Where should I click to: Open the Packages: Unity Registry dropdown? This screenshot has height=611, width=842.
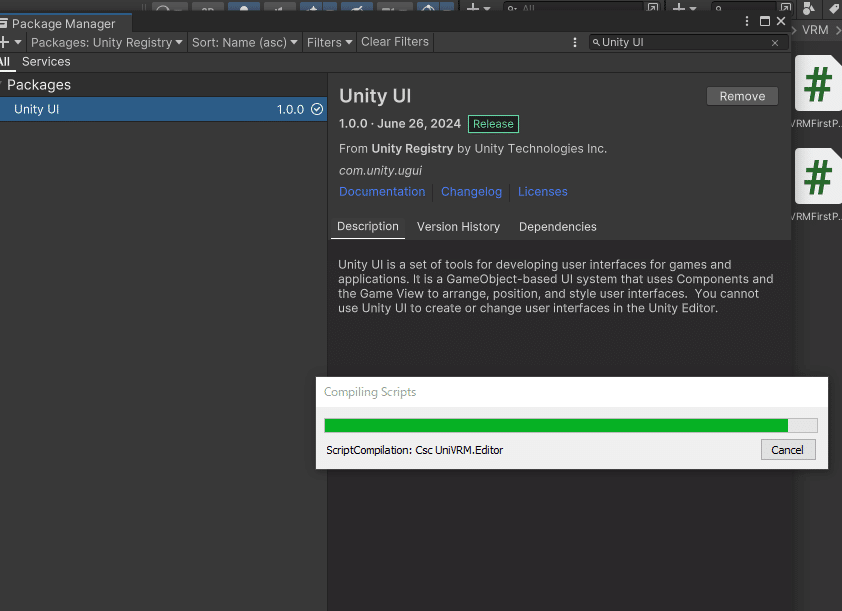[106, 42]
